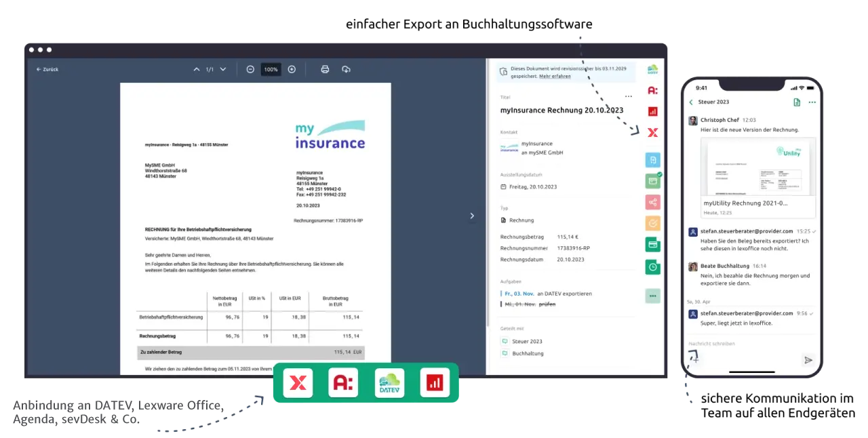Open the phone chat three-dot menu
The image size is (868, 438).
point(812,102)
